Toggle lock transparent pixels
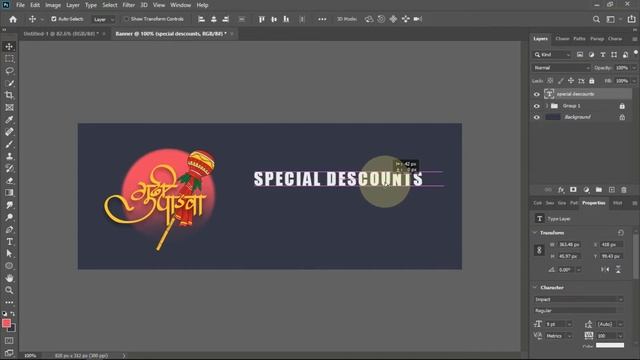Viewport: 640px width, 360px height. (550, 81)
